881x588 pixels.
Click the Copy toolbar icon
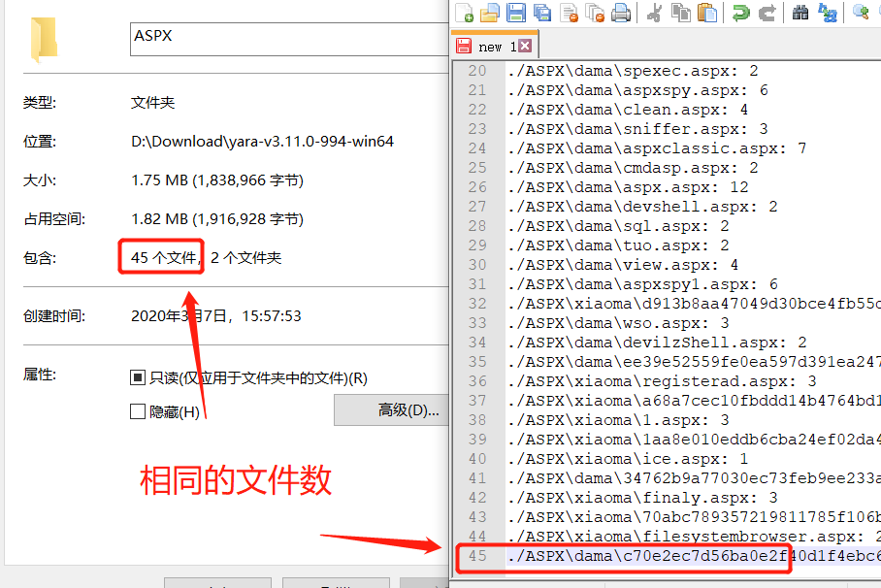(x=681, y=13)
